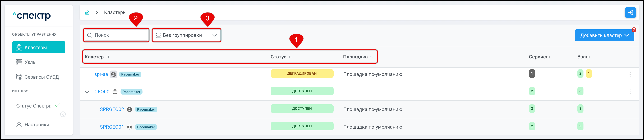644x140 pixels.
Task: Collapse the GEO00 cluster group
Action: click(87, 92)
